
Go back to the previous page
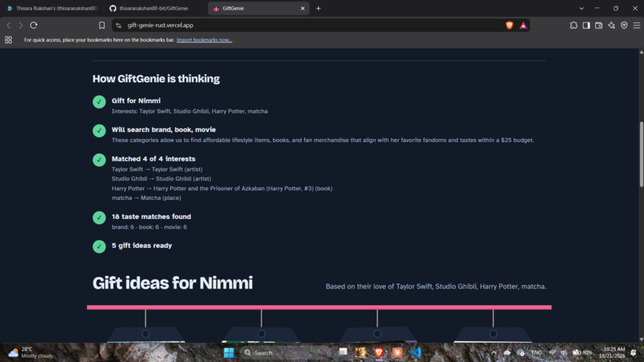(9, 26)
